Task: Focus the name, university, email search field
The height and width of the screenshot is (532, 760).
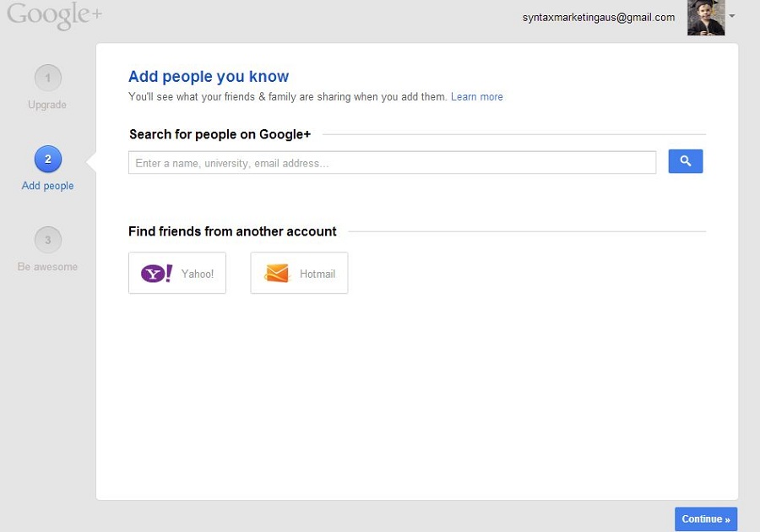Action: click(x=392, y=163)
